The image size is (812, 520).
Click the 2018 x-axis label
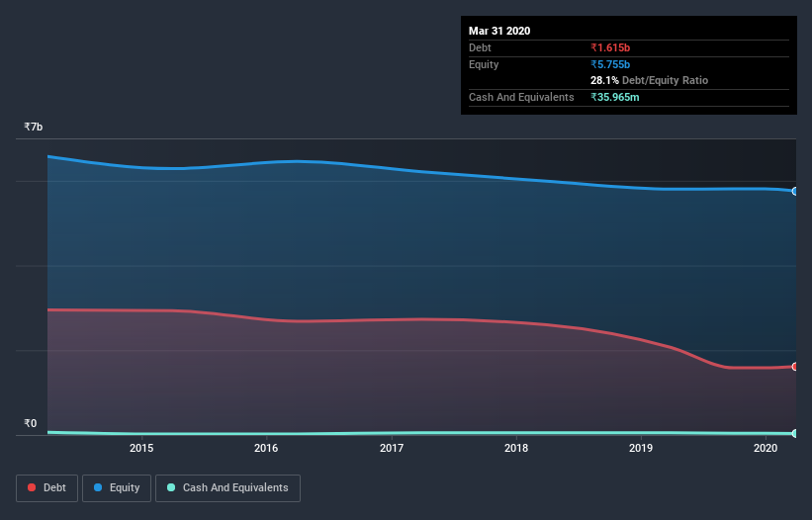pos(516,448)
